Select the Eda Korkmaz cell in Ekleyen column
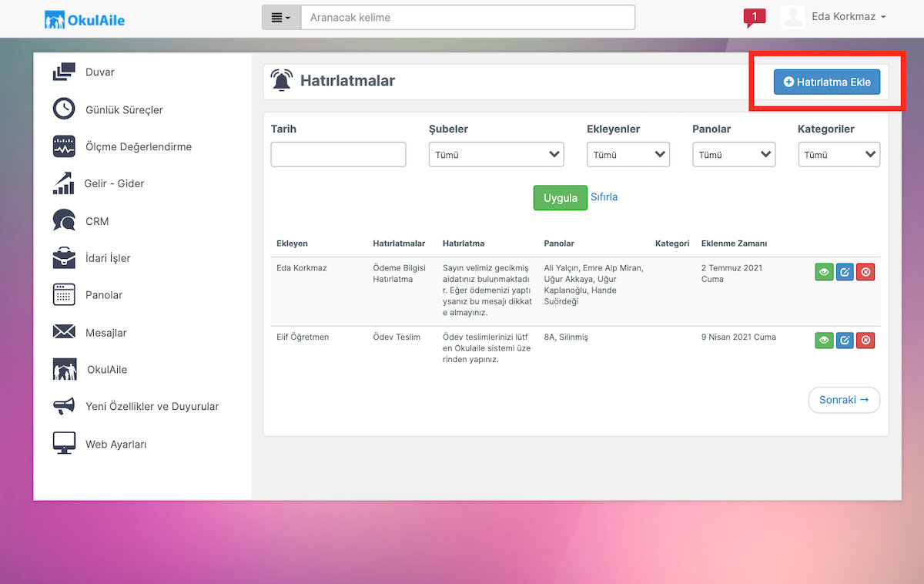924x584 pixels. coord(302,268)
